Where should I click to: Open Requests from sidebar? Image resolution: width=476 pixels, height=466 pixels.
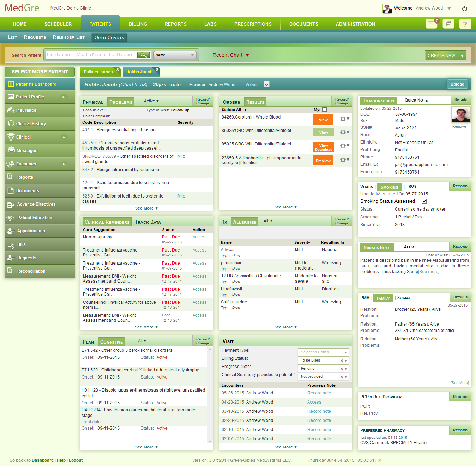[x=40, y=258]
